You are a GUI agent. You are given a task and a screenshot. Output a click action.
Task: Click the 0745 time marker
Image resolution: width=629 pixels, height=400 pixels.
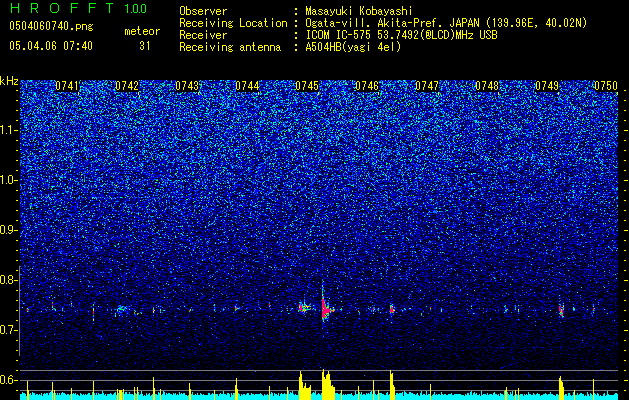click(307, 86)
